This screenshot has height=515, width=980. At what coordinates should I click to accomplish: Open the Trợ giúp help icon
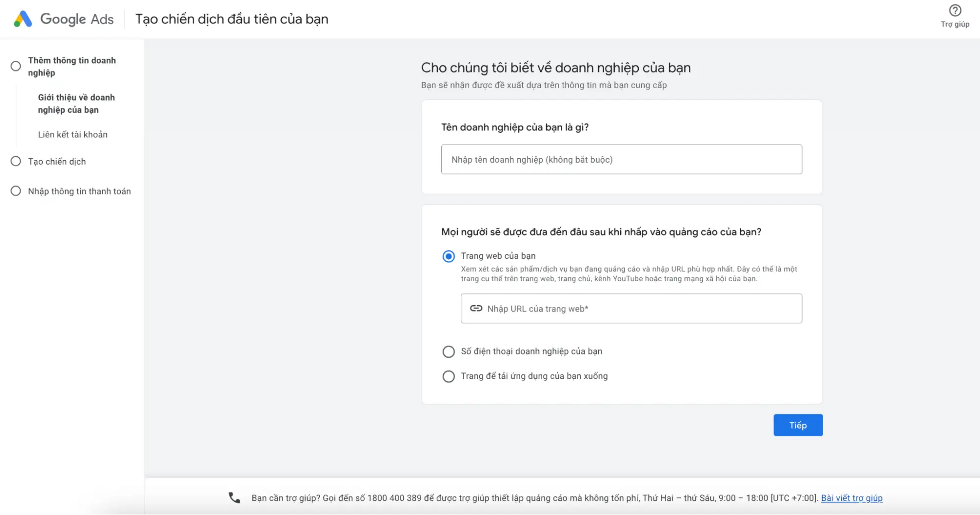[955, 10]
